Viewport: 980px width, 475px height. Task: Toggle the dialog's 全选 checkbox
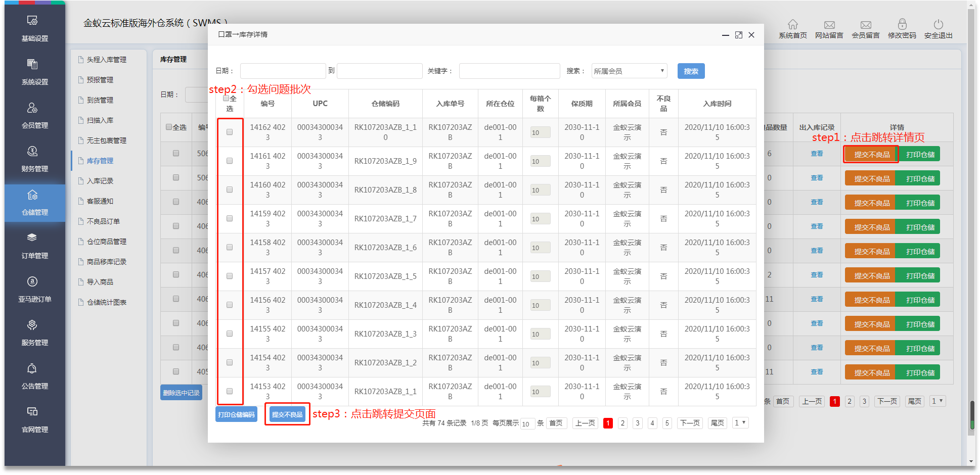pyautogui.click(x=226, y=99)
